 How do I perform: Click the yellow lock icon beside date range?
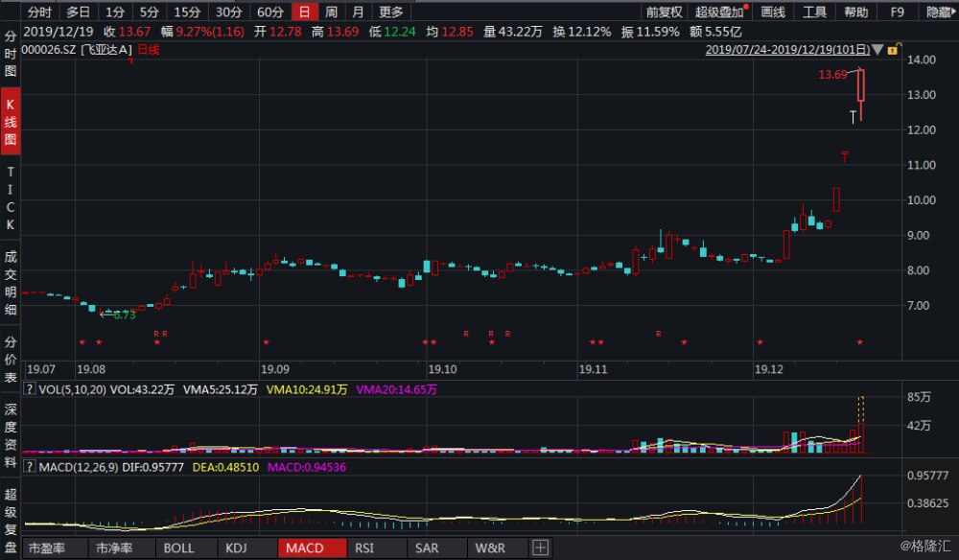tap(893, 50)
